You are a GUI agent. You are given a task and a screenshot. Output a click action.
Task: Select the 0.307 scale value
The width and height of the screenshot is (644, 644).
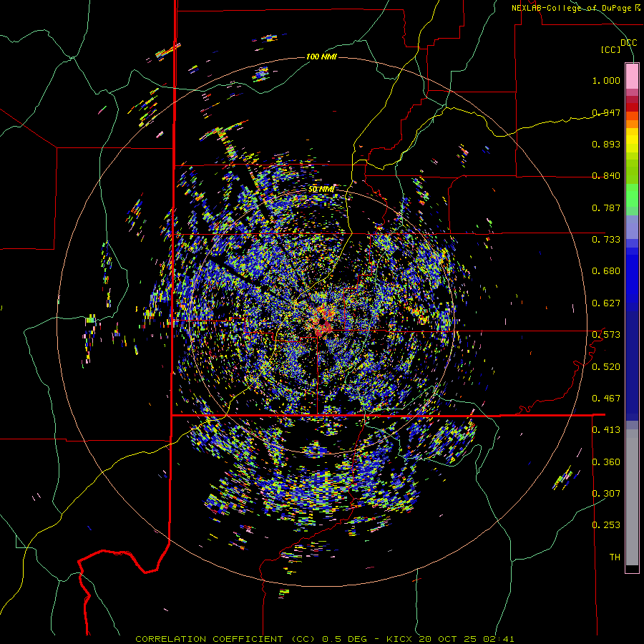[x=606, y=494]
